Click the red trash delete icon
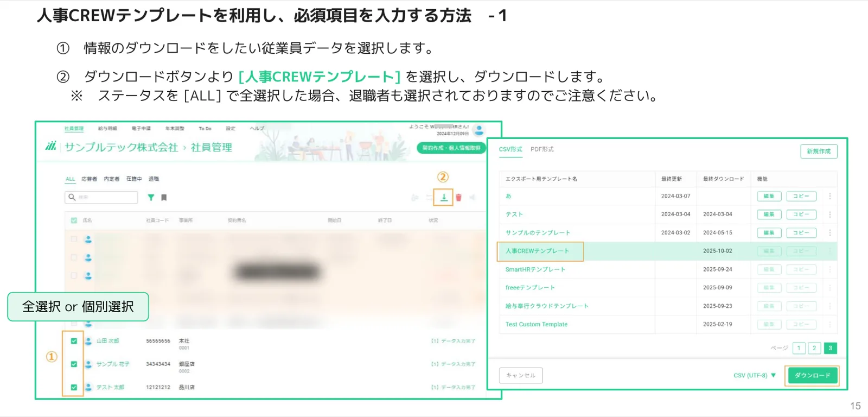This screenshot has width=868, height=417. 458,198
